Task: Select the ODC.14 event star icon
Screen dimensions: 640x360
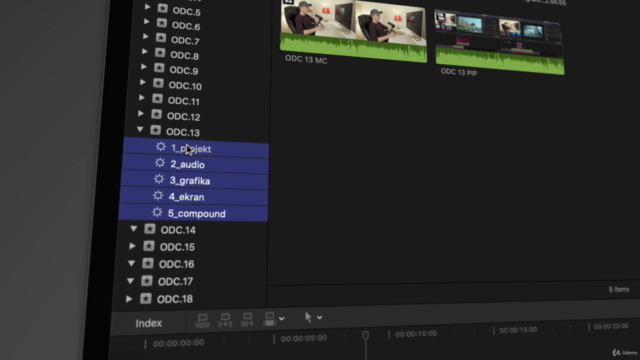Action: 150,229
